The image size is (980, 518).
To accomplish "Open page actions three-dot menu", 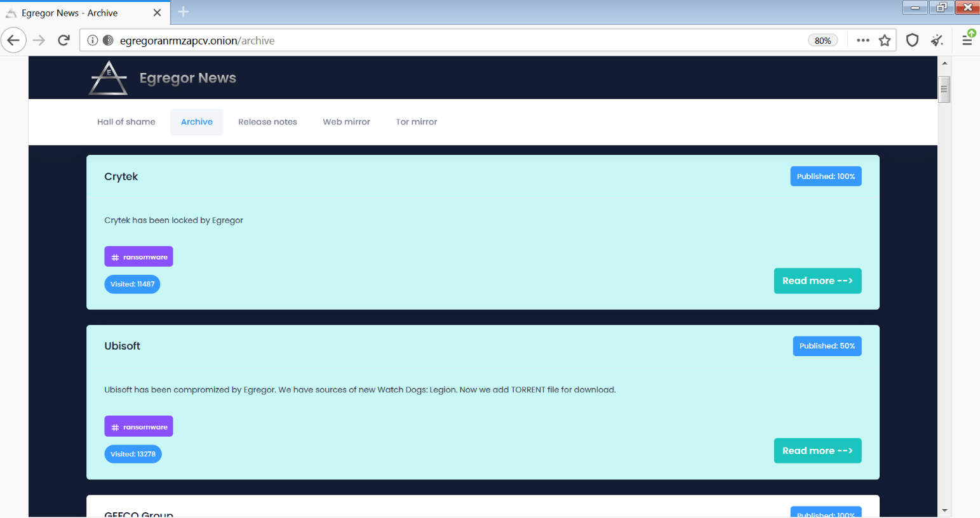I will [x=863, y=41].
